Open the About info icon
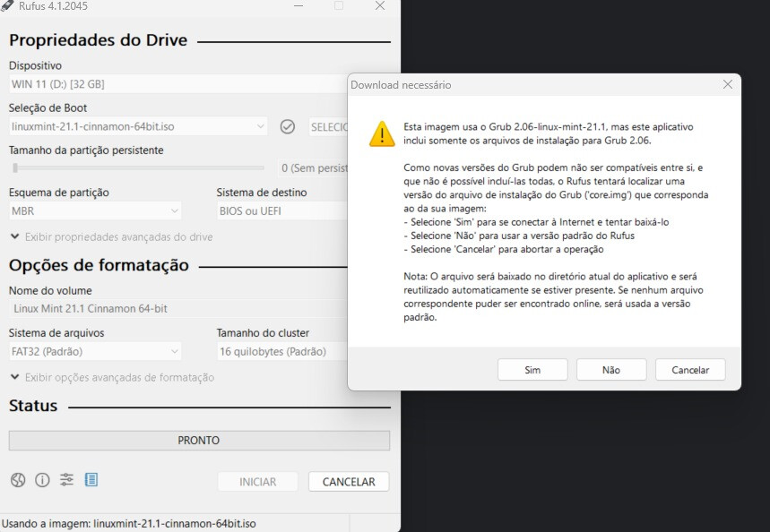Screen dimensions: 770x532 pyautogui.click(x=42, y=480)
